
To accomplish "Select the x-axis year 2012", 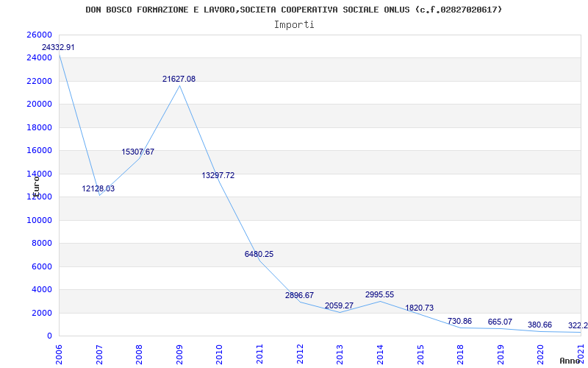I will point(300,354).
